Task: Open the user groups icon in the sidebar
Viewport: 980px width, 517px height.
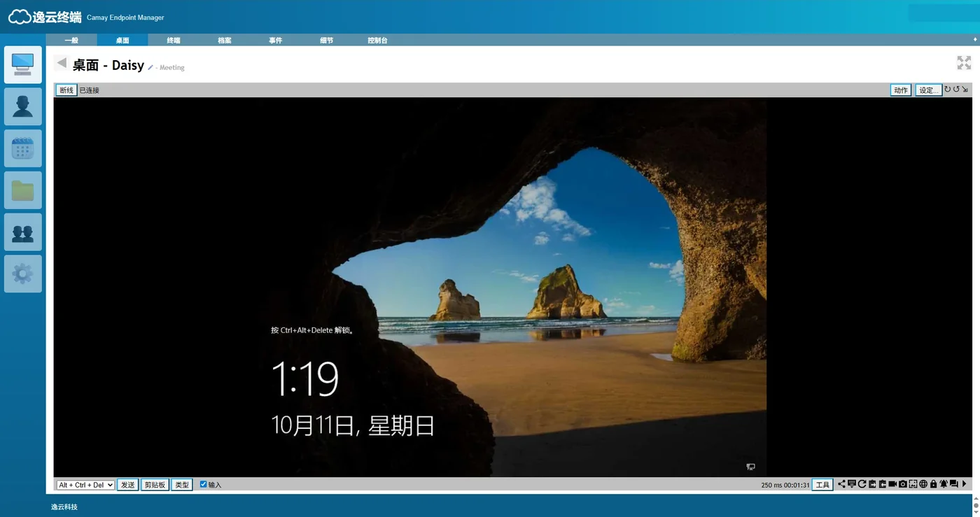Action: click(23, 232)
